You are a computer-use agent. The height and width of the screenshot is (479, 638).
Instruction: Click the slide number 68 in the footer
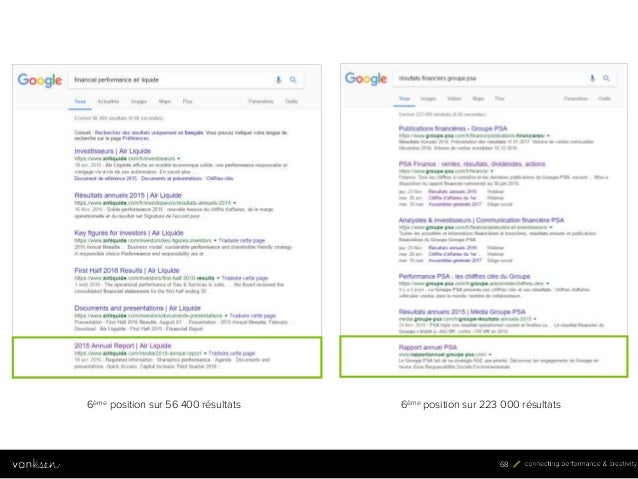[504, 464]
